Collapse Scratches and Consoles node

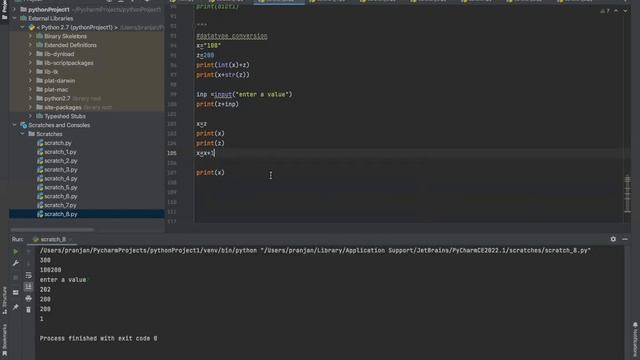[x=15, y=125]
